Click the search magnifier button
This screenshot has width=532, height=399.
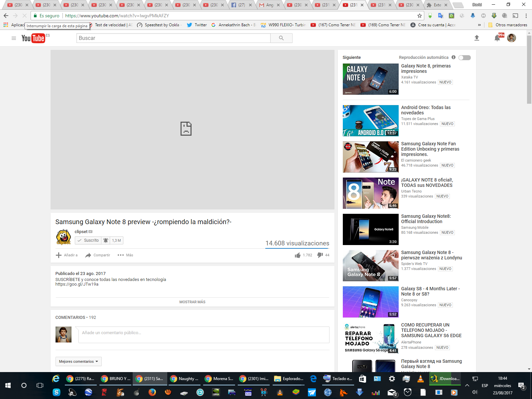[x=281, y=38]
